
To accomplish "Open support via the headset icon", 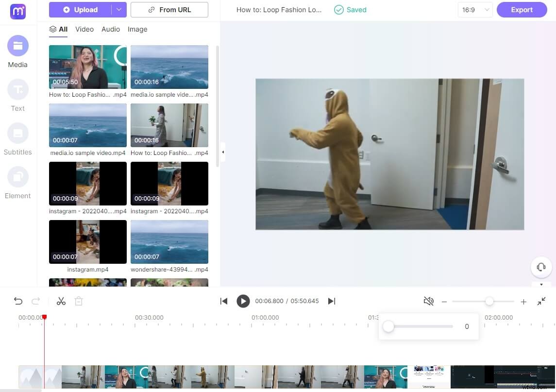I will [541, 267].
